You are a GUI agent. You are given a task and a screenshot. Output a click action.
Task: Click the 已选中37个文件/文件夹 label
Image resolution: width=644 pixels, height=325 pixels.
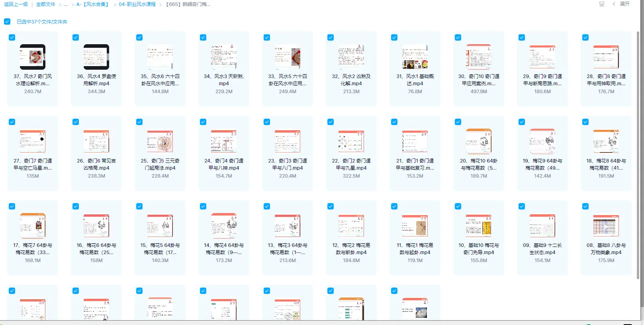coord(42,22)
